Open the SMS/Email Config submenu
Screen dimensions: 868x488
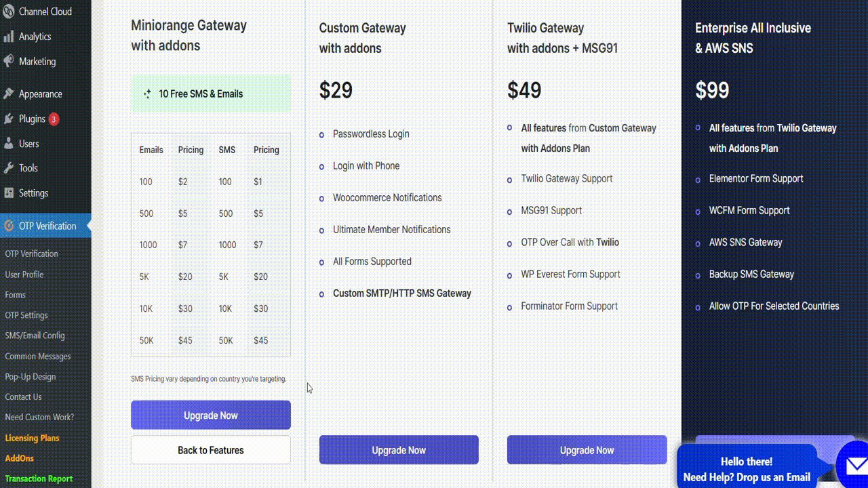pyautogui.click(x=35, y=335)
